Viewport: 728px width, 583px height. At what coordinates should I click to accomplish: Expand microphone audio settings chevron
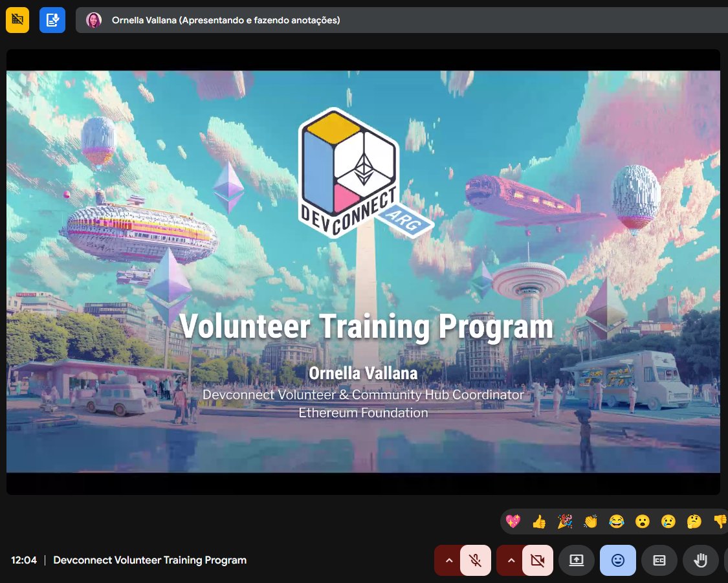click(448, 560)
